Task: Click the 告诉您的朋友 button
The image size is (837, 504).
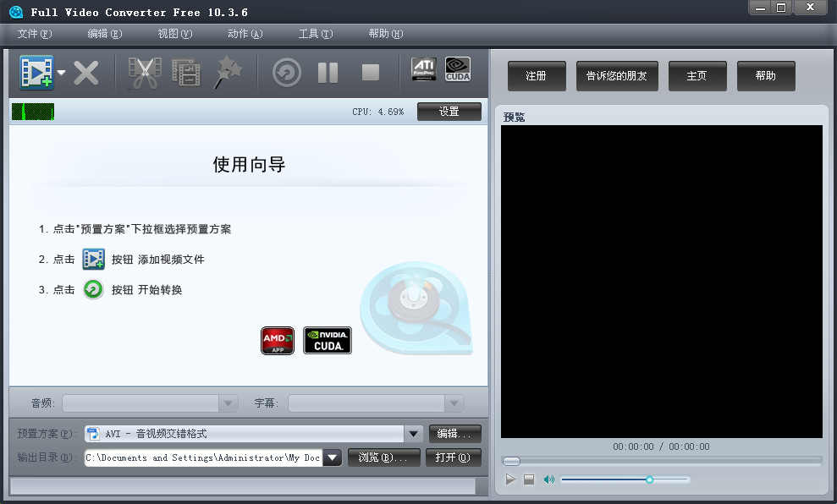Action: click(x=617, y=76)
